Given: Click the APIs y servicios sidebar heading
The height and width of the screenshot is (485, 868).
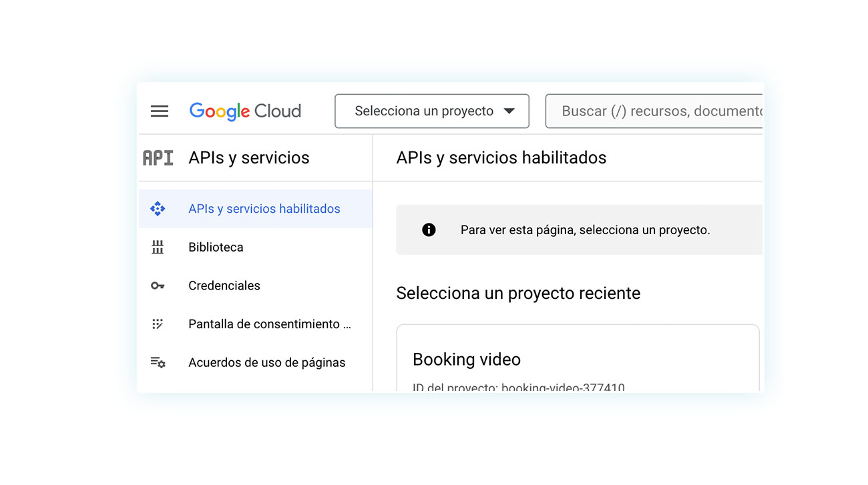Looking at the screenshot, I should [x=249, y=158].
